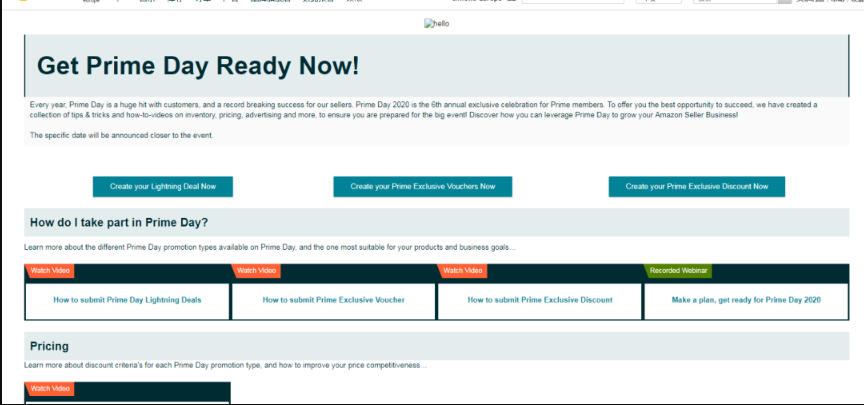Click the 'Learn more about discount criteria' text
Viewport: 864px width, 405px height.
225,365
